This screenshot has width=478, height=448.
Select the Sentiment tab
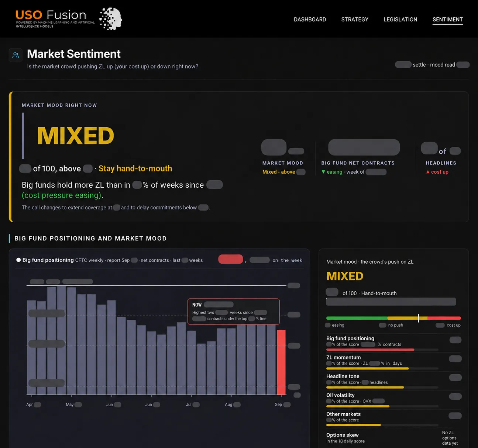pos(447,20)
